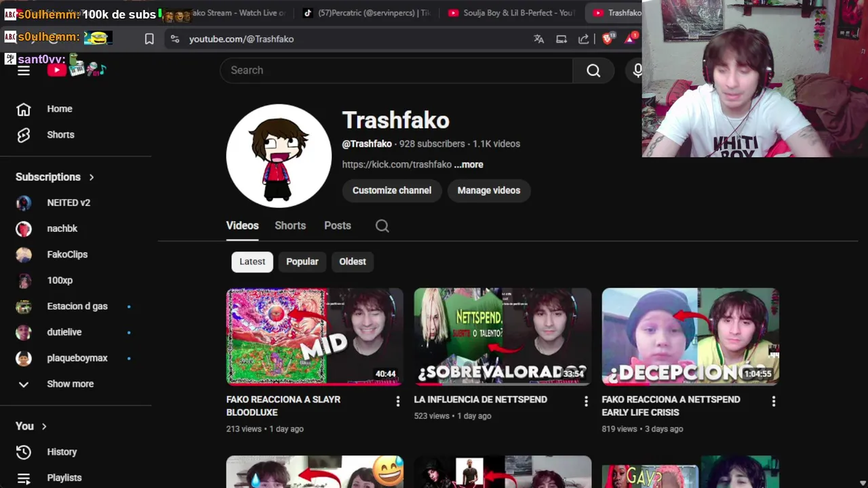
Task: Expand channel description with ...more
Action: tap(469, 165)
